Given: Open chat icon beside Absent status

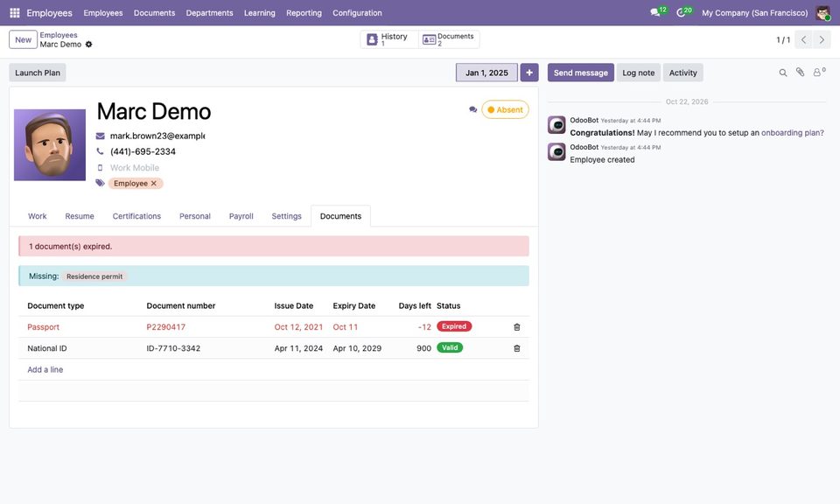Looking at the screenshot, I should [472, 109].
